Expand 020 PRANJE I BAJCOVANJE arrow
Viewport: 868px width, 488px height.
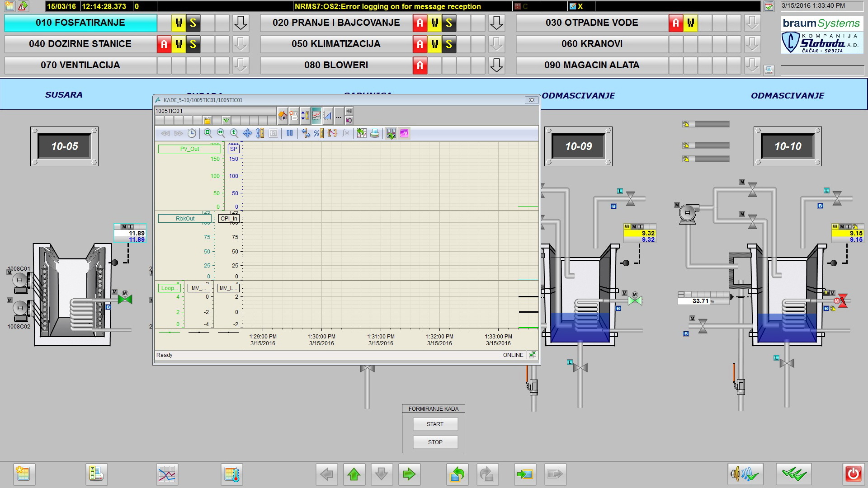[x=496, y=23]
